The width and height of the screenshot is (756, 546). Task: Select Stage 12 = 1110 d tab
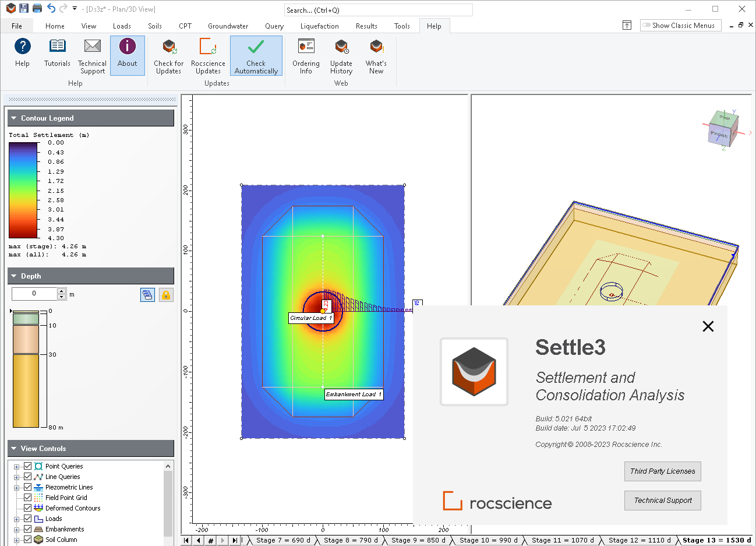(x=639, y=540)
